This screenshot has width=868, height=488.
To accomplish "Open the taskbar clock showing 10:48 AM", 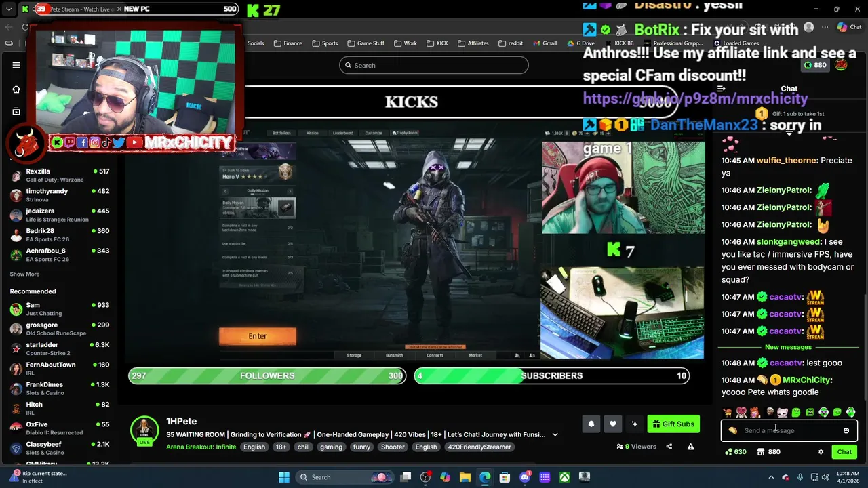I will tap(848, 477).
